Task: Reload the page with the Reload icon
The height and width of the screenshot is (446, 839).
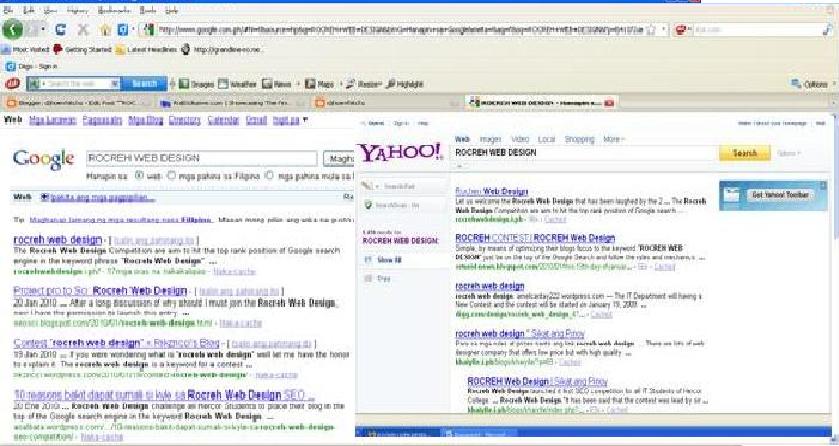Action: [x=60, y=29]
